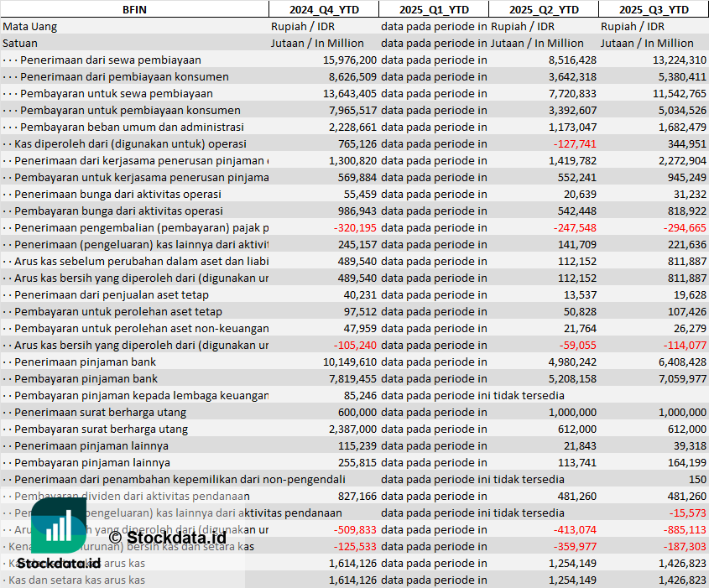
Task: Click the value 2,272,904
Action: [x=682, y=161]
